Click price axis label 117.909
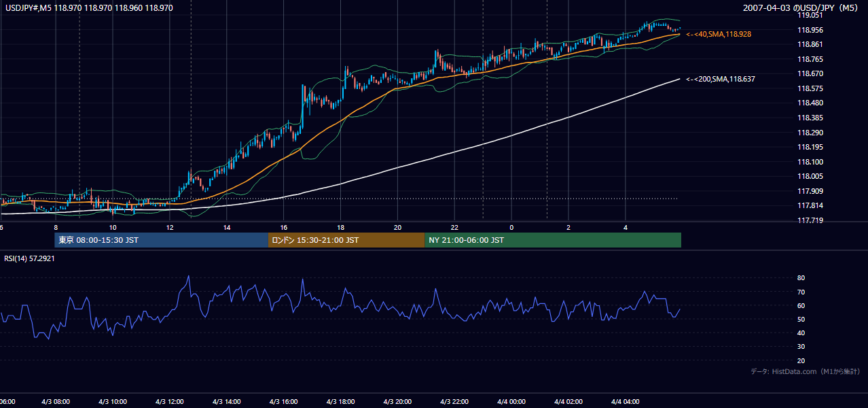Viewport: 868px width, 408px height. [x=810, y=191]
